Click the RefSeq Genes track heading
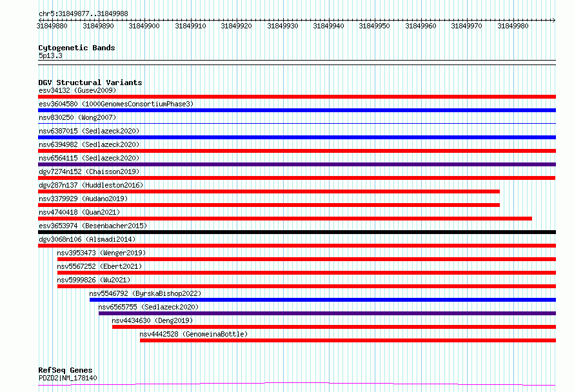 click(65, 370)
